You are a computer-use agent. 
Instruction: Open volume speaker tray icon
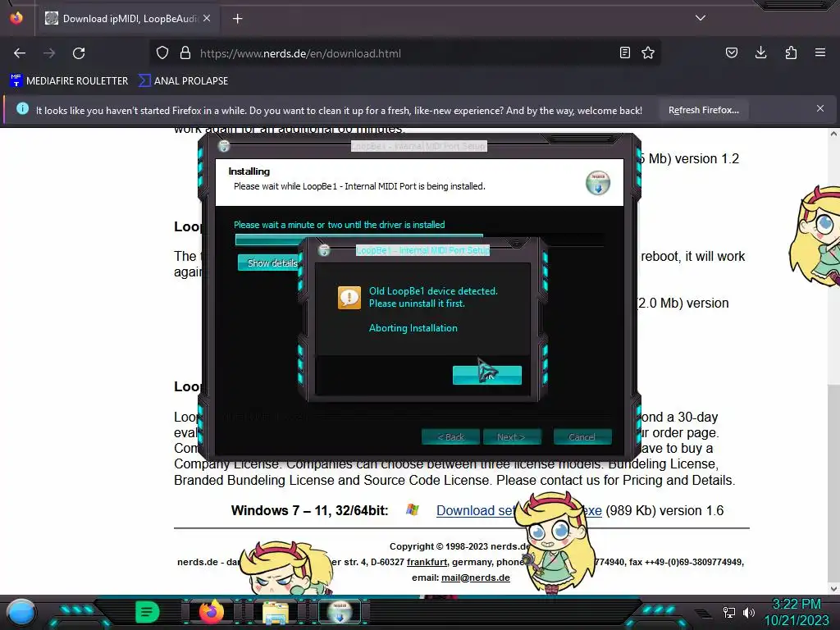click(x=748, y=612)
